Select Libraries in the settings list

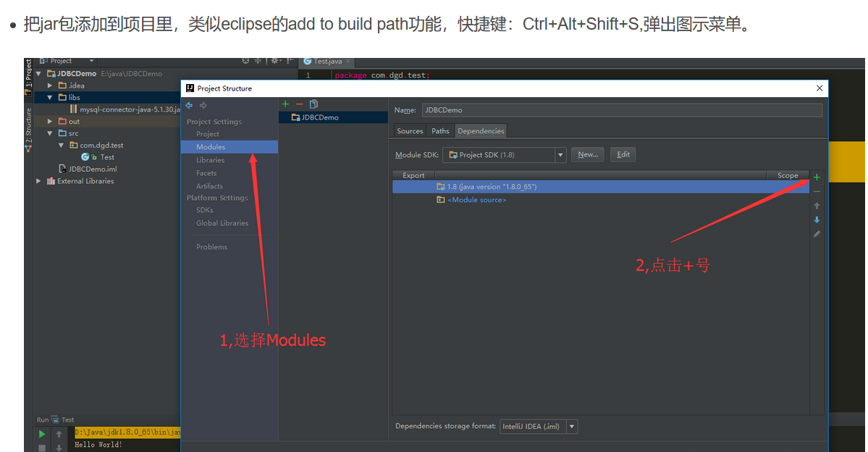point(211,160)
